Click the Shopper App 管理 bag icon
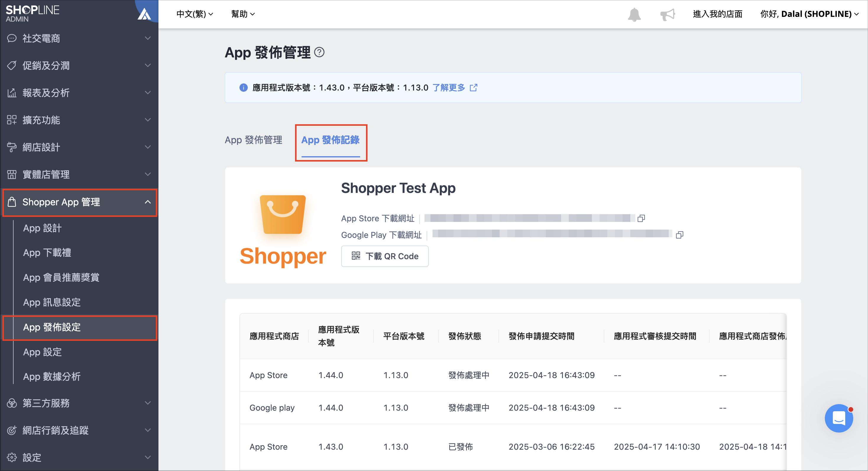868x471 pixels. tap(12, 201)
